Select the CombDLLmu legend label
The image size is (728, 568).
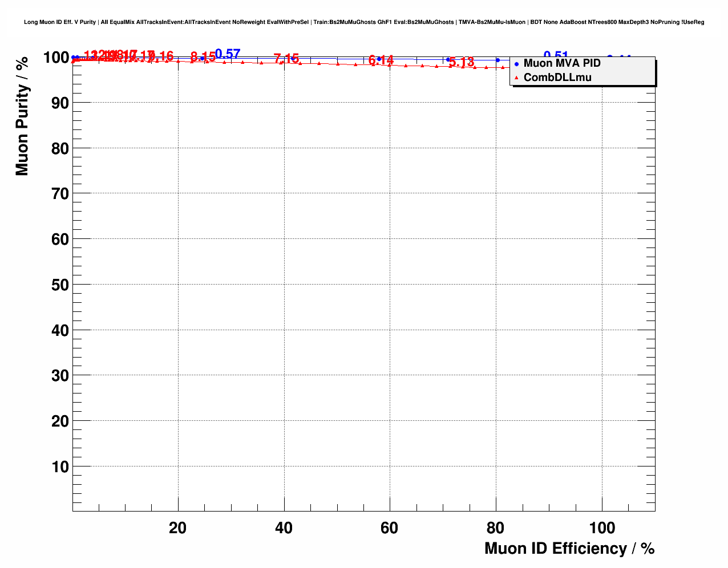tap(557, 78)
